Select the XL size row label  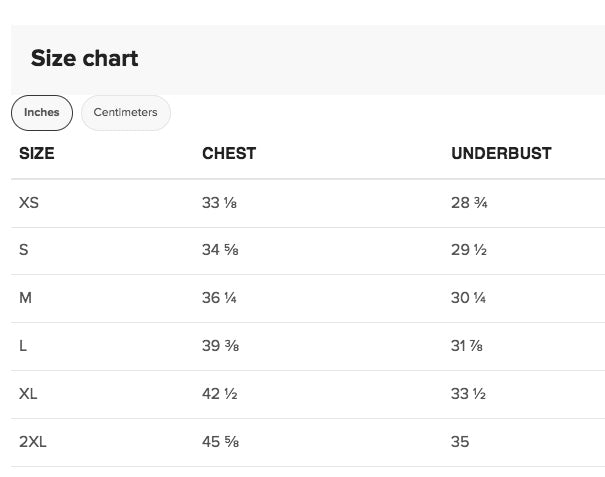pyautogui.click(x=28, y=394)
